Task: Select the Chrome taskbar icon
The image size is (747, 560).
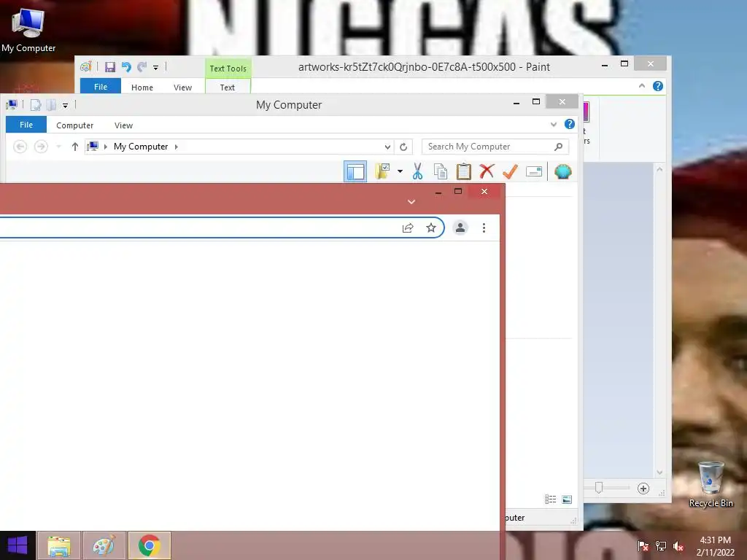Action: pyautogui.click(x=149, y=545)
